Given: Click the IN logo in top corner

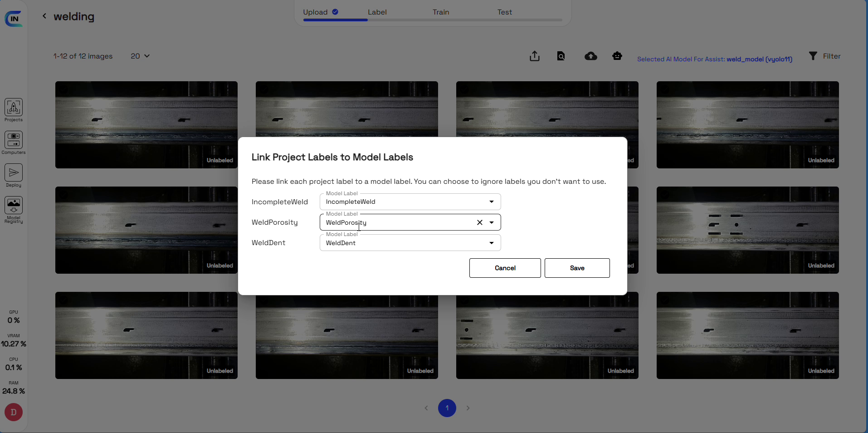Looking at the screenshot, I should click(x=14, y=18).
